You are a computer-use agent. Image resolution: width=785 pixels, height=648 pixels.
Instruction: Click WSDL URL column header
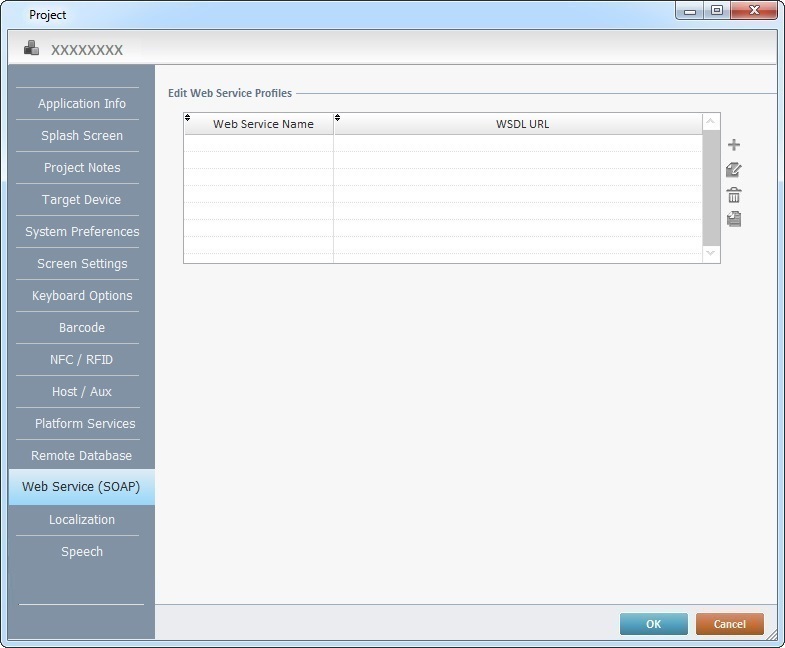[x=518, y=124]
